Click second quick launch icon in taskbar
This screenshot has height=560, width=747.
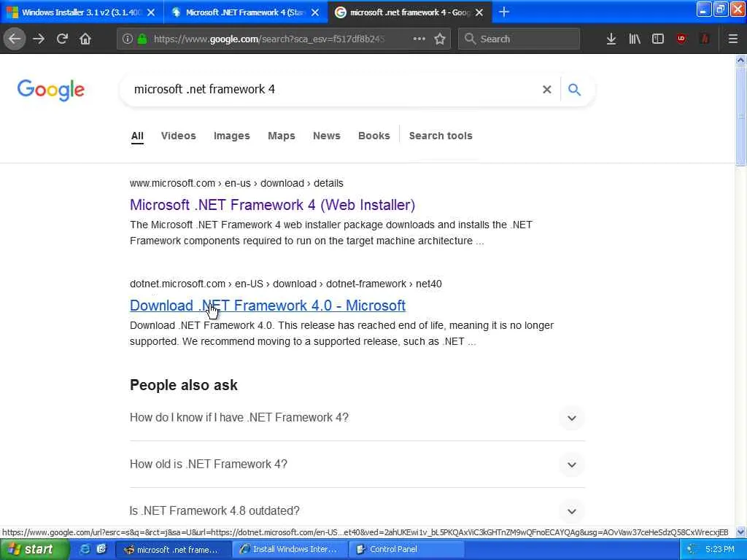101,549
